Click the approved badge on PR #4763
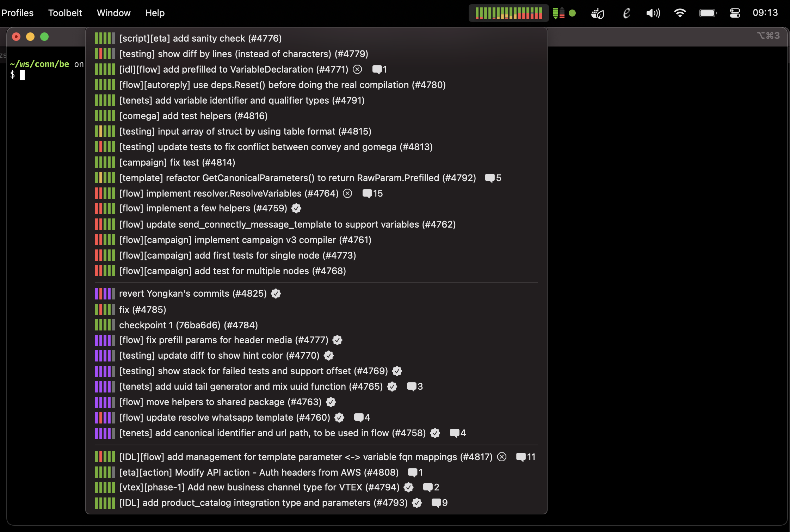The width and height of the screenshot is (790, 532). (331, 402)
